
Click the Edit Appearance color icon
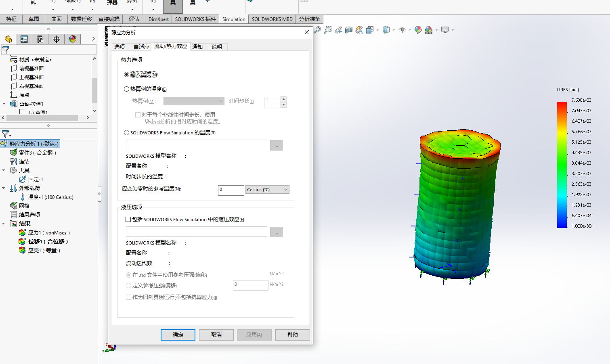[x=418, y=30]
